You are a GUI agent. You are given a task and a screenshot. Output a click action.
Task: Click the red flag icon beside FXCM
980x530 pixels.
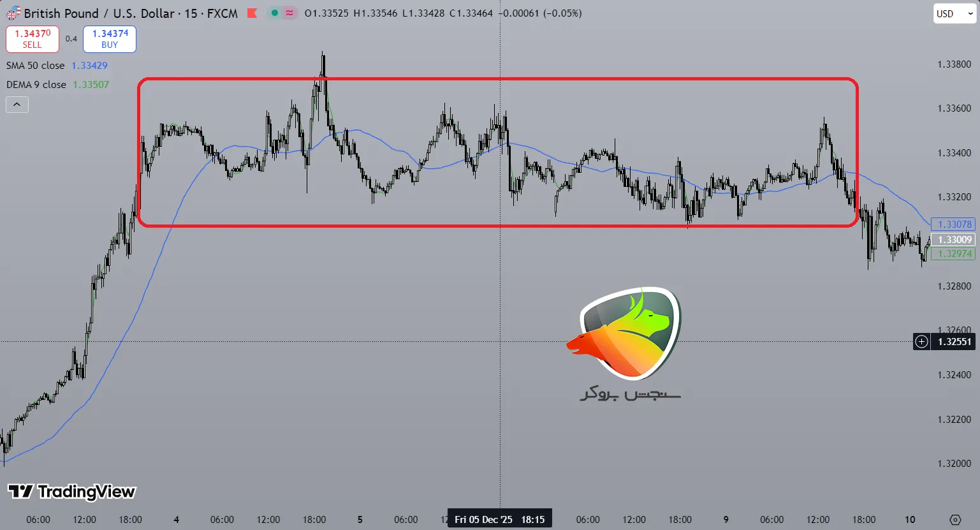pyautogui.click(x=252, y=13)
